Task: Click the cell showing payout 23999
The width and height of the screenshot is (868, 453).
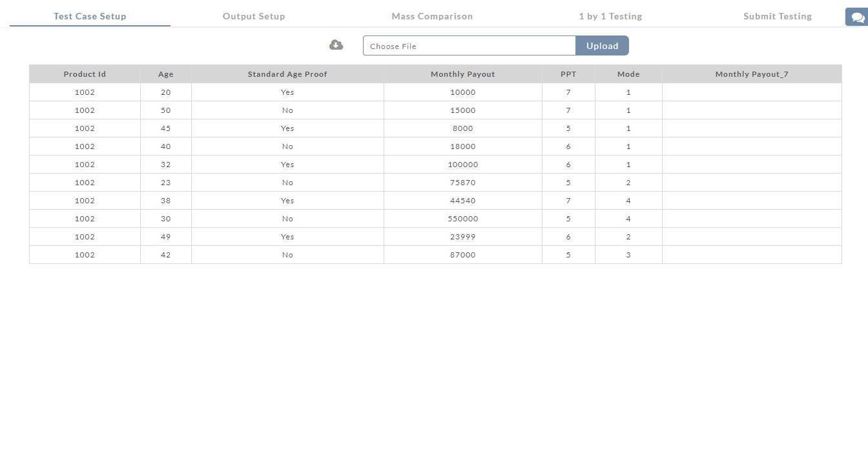Action: coord(462,237)
